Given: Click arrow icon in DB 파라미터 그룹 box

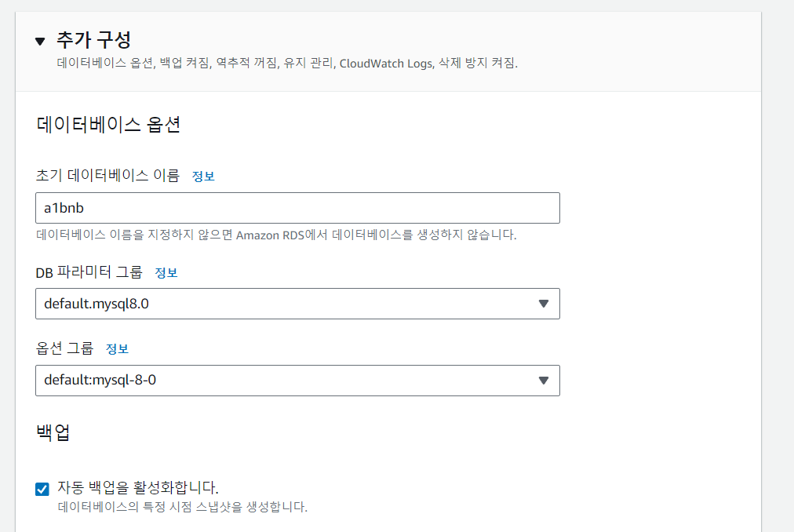Looking at the screenshot, I should tap(544, 304).
